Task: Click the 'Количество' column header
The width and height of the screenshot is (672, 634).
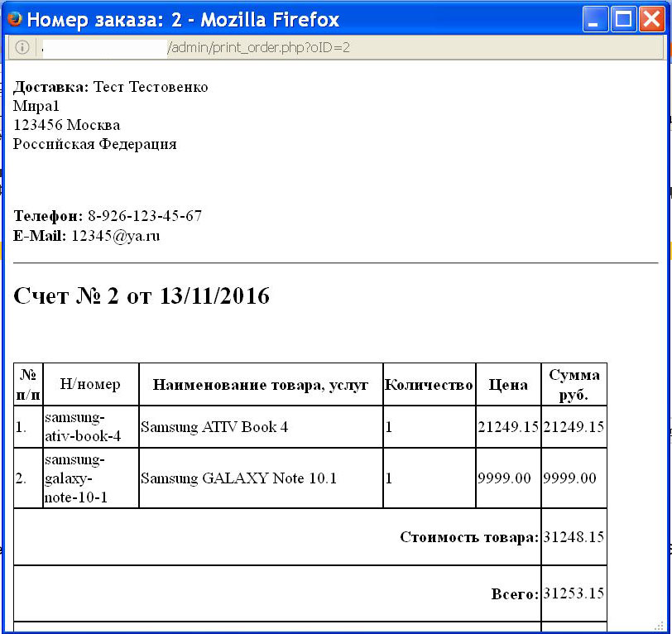Action: [429, 385]
